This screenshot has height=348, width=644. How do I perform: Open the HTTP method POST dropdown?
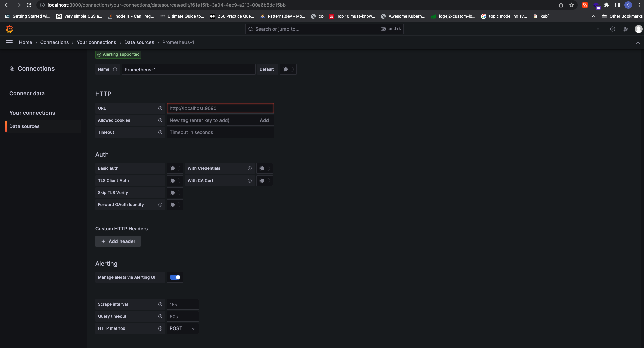point(182,328)
